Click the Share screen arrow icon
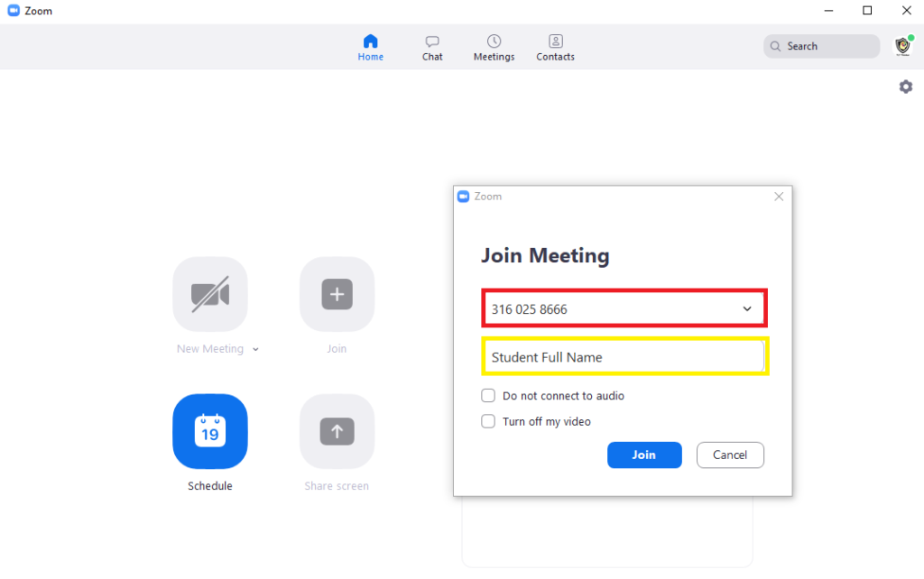The width and height of the screenshot is (924, 579). tap(337, 432)
